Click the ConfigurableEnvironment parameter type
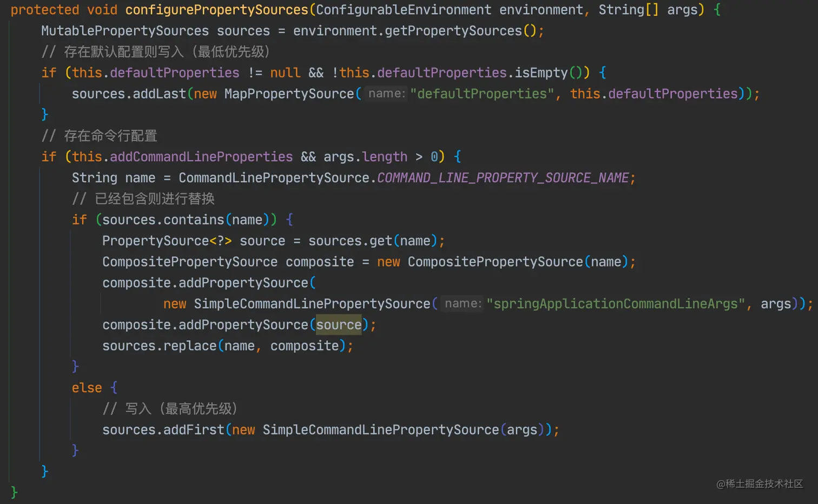818x504 pixels. [404, 10]
